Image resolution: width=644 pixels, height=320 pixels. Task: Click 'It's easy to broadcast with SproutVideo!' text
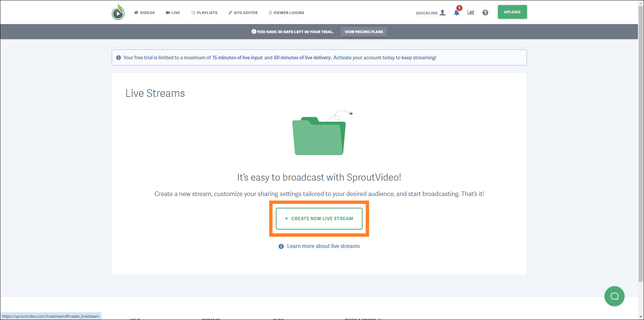[x=319, y=177]
